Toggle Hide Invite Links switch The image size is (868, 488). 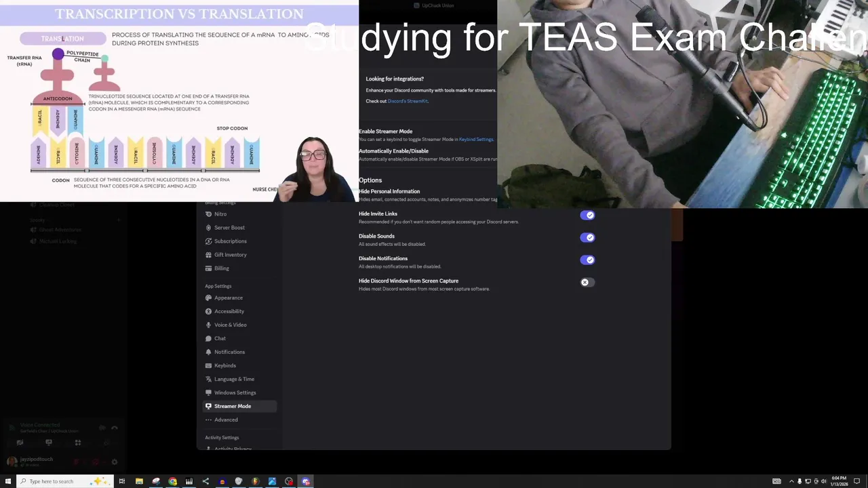click(587, 215)
